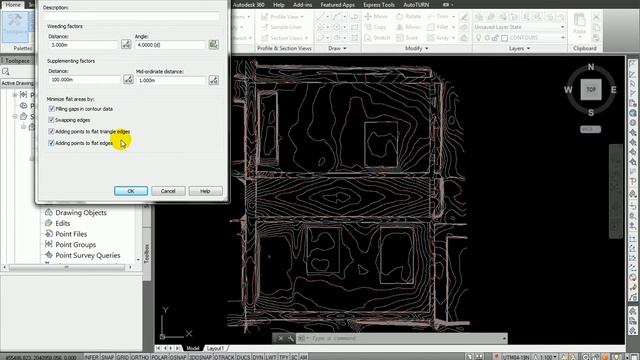Toggle SNAP in status bar
This screenshot has width=640, height=360.
[107, 357]
